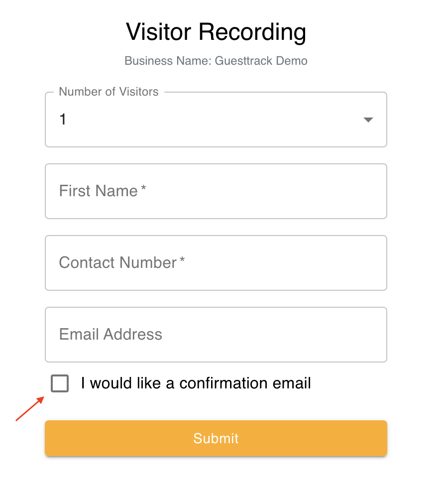
Task: Check 'I would like a confirmation email'
Action: [x=59, y=383]
